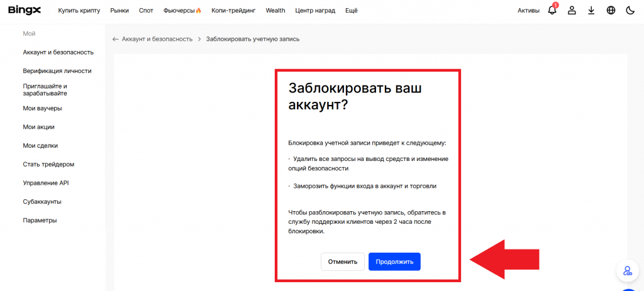Viewport: 644px width, 291px height.
Task: Open the user profile icon
Action: (572, 11)
